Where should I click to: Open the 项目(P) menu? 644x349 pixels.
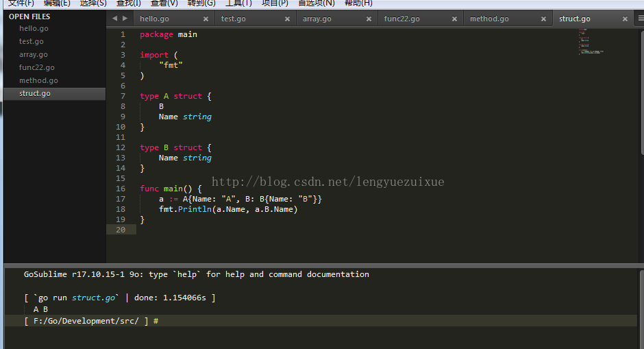275,3
